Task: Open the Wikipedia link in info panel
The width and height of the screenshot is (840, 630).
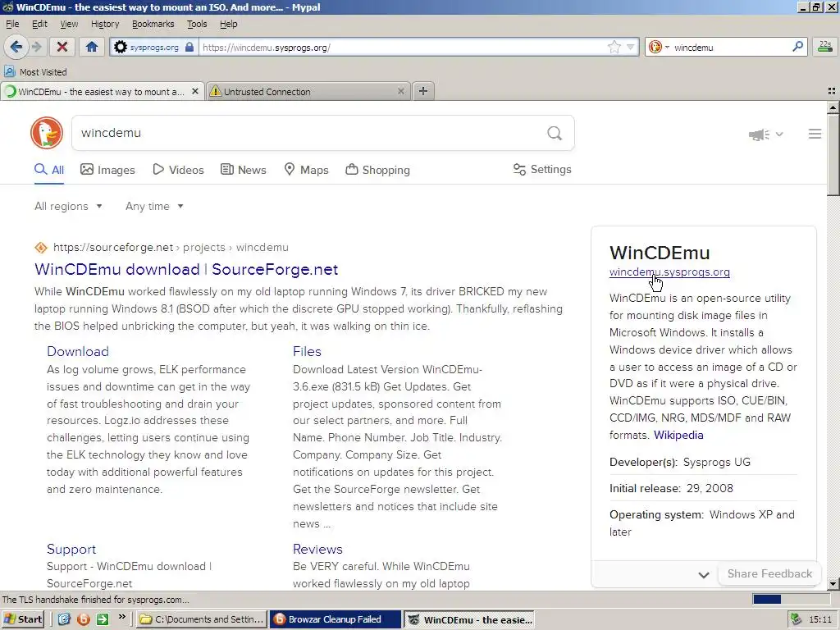Action: 678,435
